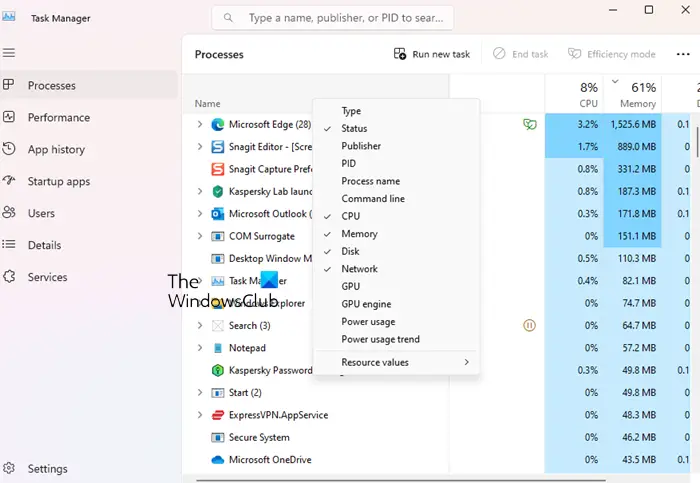Click the Microsoft OneDrive cloud icon
The height and width of the screenshot is (483, 700).
(x=217, y=460)
